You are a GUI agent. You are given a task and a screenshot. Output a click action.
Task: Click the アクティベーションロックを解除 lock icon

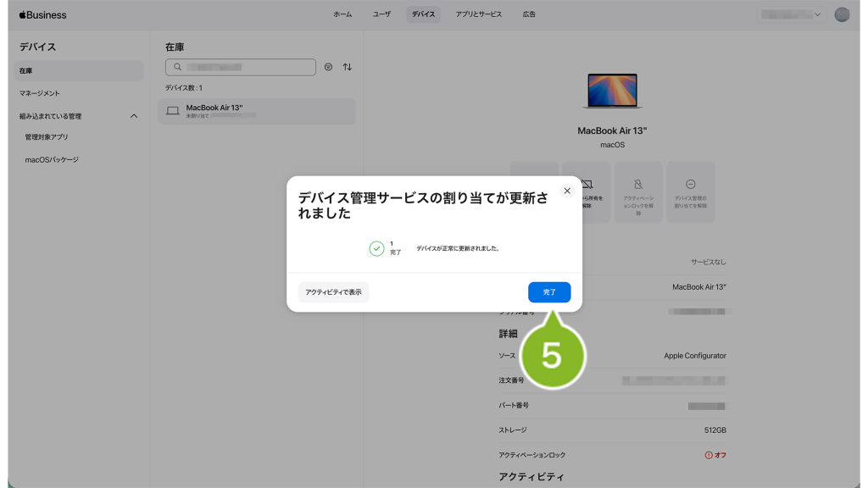(x=638, y=185)
